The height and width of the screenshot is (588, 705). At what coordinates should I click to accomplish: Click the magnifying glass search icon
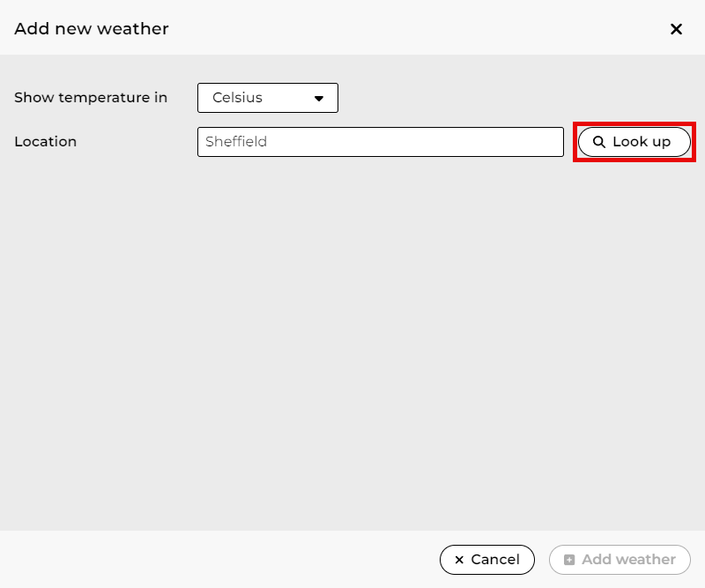(x=599, y=142)
